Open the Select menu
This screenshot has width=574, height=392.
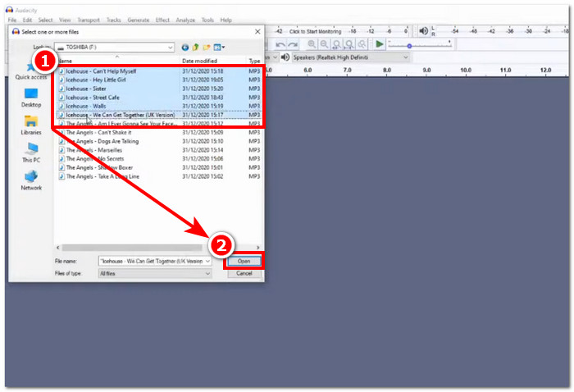[45, 20]
